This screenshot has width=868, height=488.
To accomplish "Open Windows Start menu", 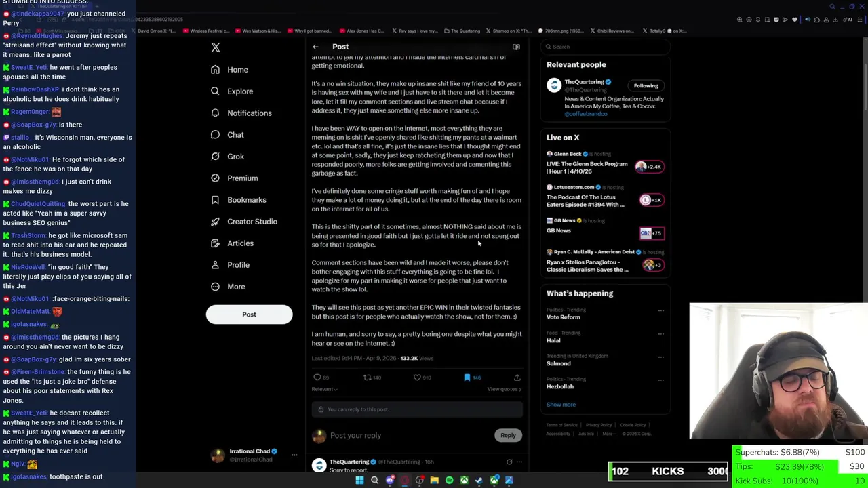I will (x=359, y=481).
